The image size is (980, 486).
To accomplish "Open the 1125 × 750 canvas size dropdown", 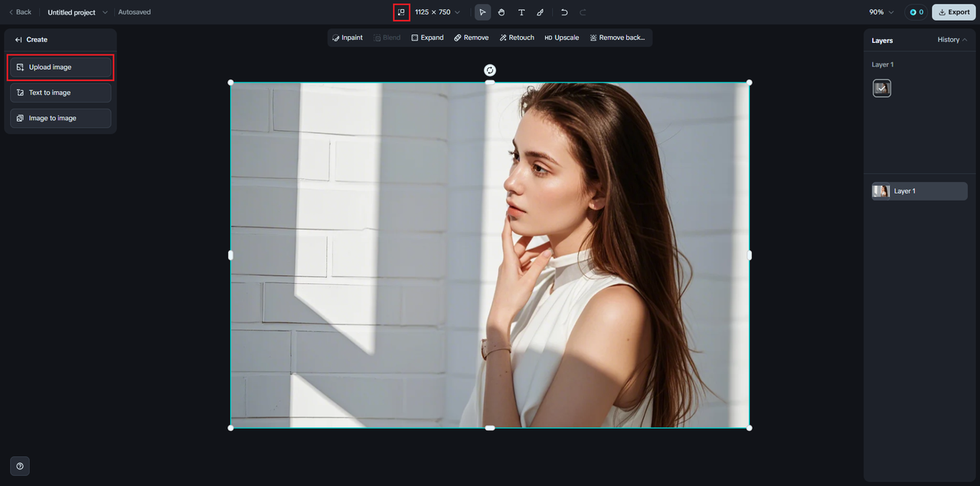I will (x=437, y=12).
